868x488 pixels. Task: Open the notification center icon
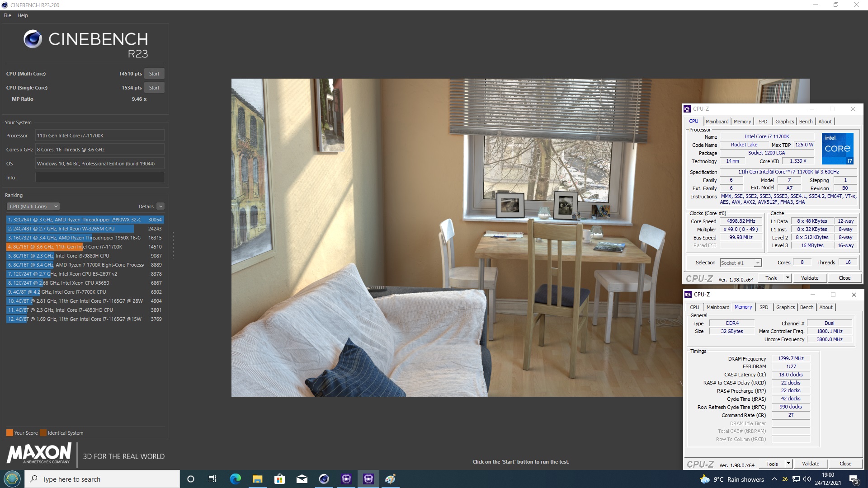(854, 479)
